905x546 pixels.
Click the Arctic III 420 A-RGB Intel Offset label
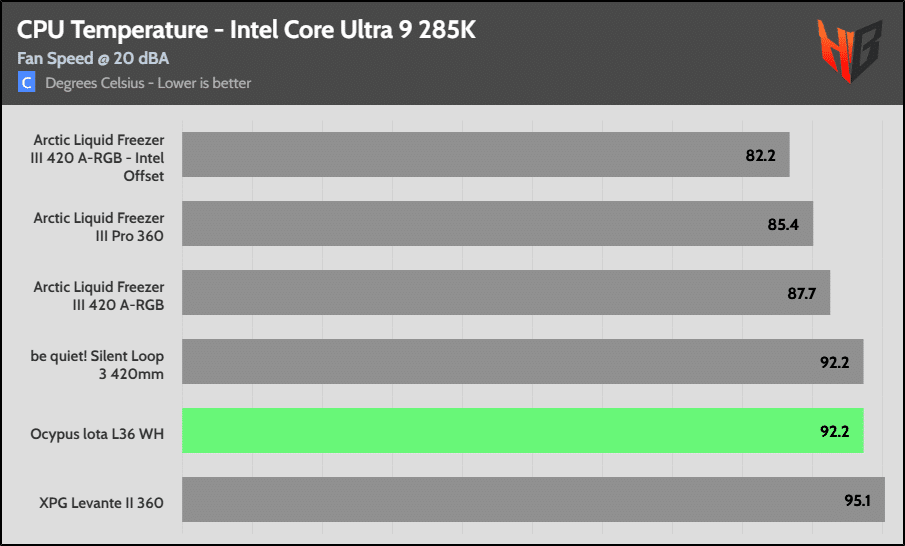click(98, 158)
